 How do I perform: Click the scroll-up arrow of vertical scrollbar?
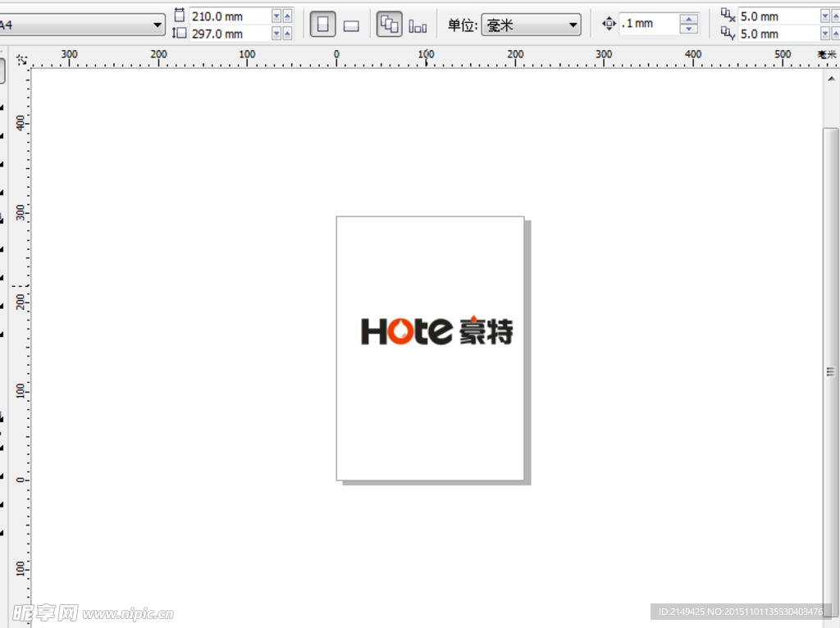[x=831, y=79]
